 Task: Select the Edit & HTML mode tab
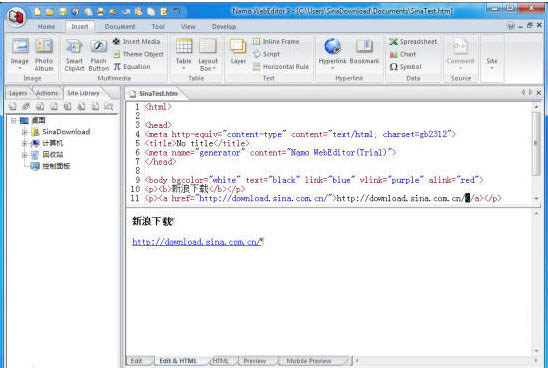click(x=178, y=361)
